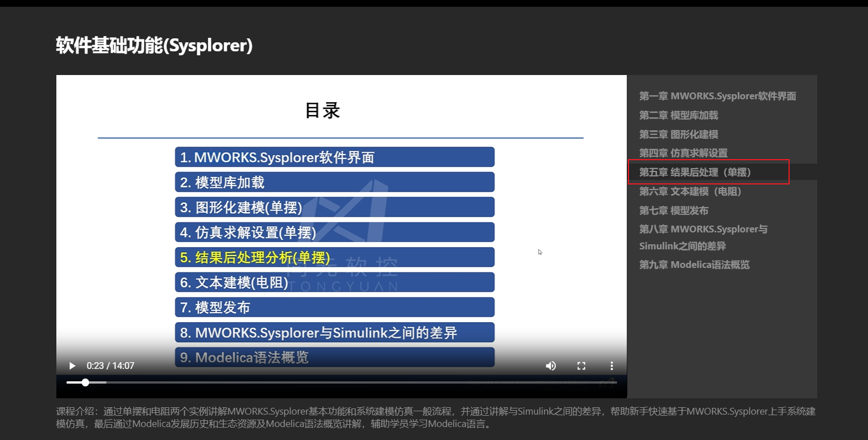Viewport: 868px width, 440px height.
Task: Open chapter 第二章 模型库加载
Action: (679, 116)
